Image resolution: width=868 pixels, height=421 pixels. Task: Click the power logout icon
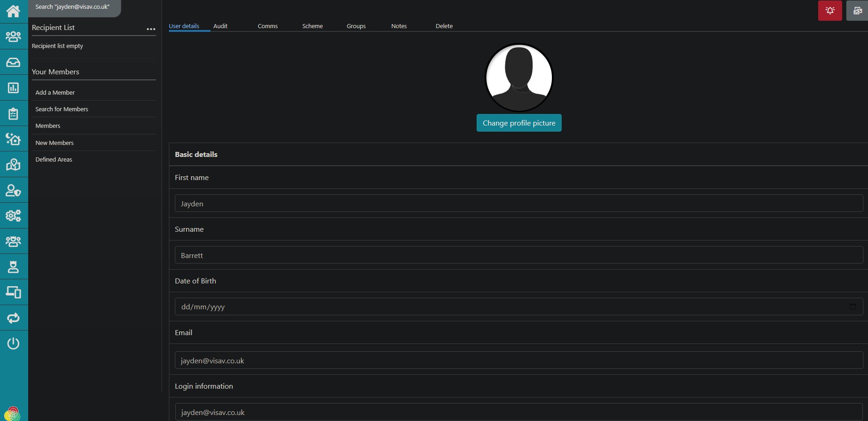click(13, 343)
